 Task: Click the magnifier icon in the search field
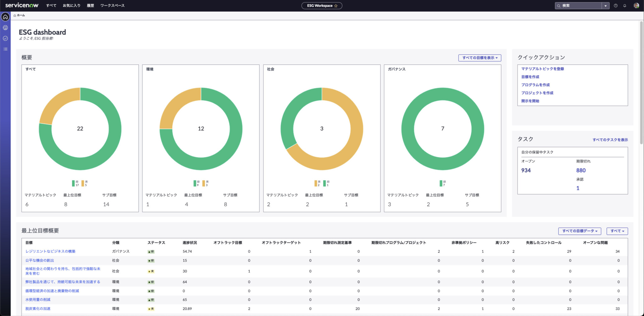pyautogui.click(x=558, y=5)
